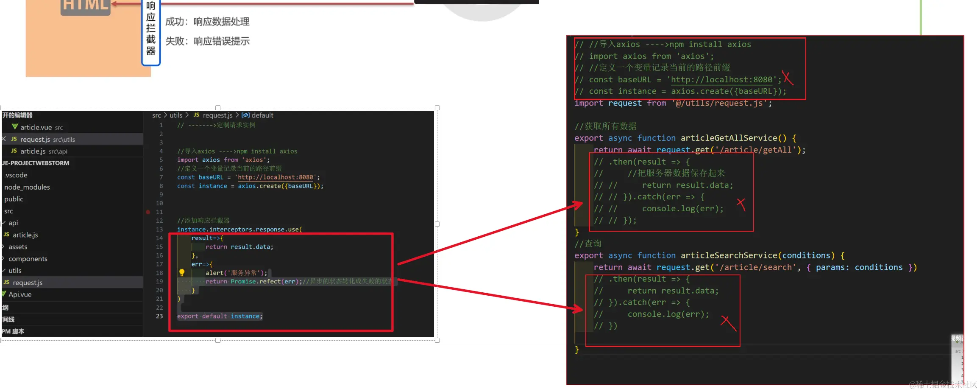This screenshot has width=980, height=392.
Task: Click 'return result.data;' on line 15
Action: (x=239, y=247)
